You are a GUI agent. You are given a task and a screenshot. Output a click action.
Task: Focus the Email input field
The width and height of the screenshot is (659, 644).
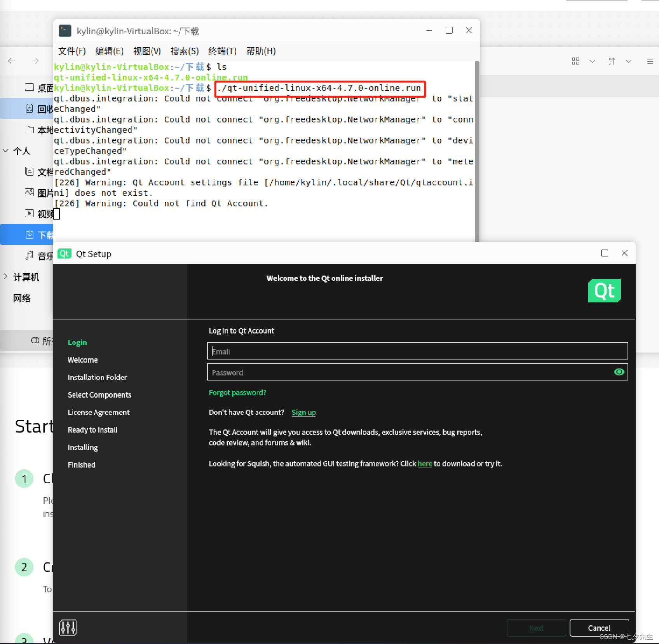(417, 351)
